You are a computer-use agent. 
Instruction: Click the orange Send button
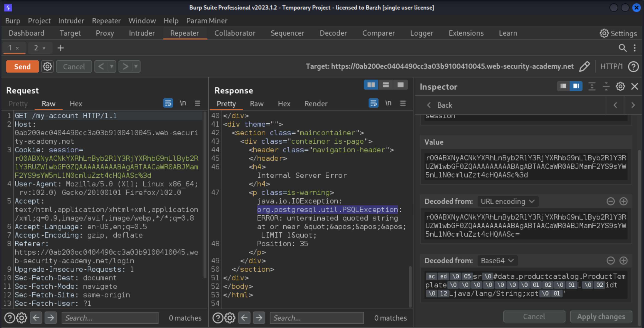tap(23, 66)
